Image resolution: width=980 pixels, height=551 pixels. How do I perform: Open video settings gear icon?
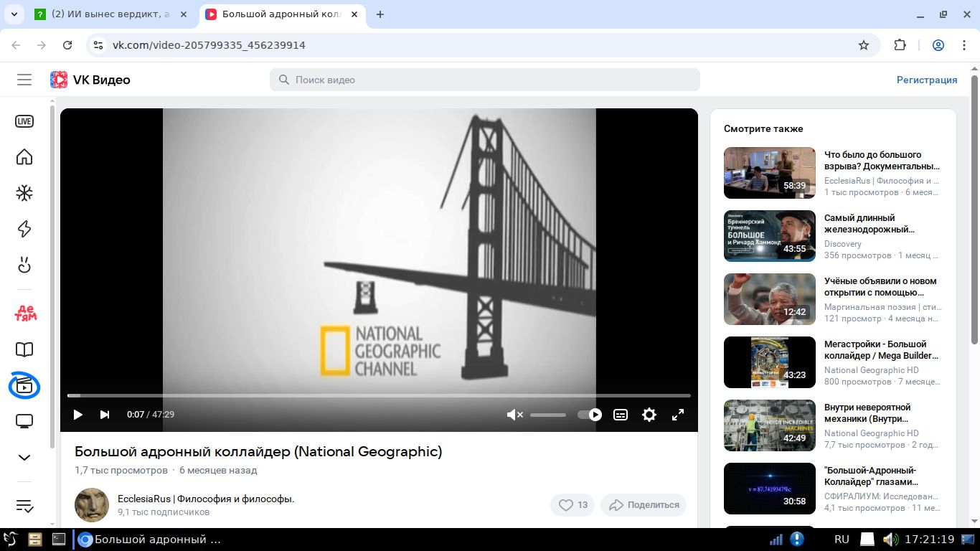tap(649, 415)
